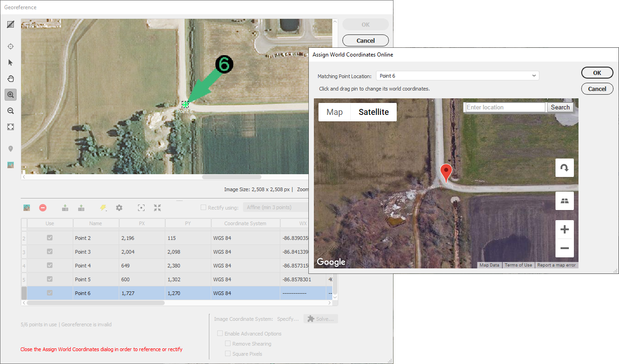Viewport: 619px width, 364px height.
Task: Click the Solve puzzle-piece button
Action: click(x=321, y=319)
